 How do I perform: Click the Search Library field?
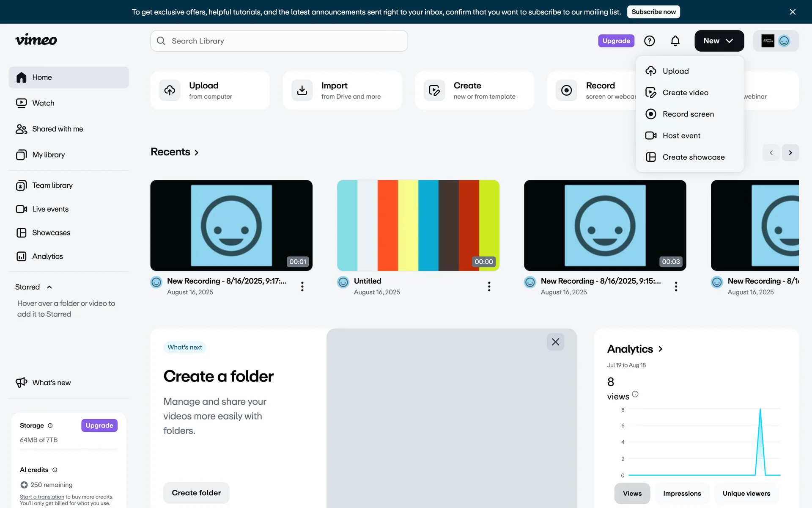[279, 41]
